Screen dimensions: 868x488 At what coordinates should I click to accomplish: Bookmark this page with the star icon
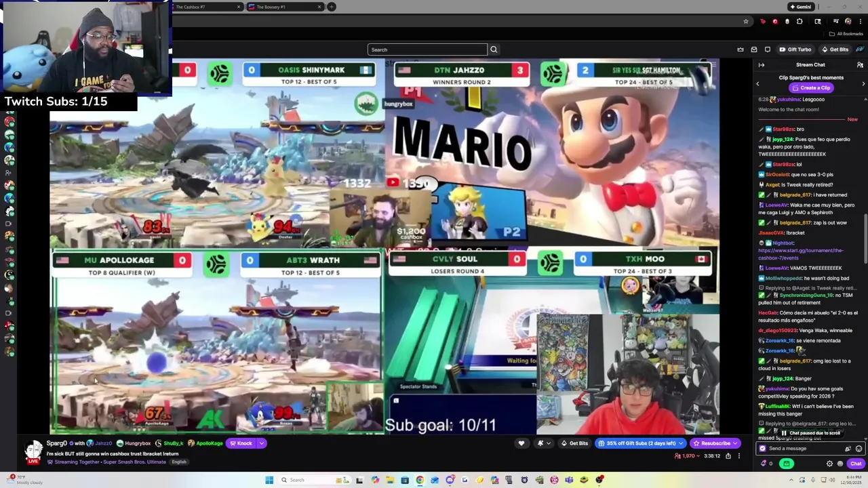click(x=746, y=22)
